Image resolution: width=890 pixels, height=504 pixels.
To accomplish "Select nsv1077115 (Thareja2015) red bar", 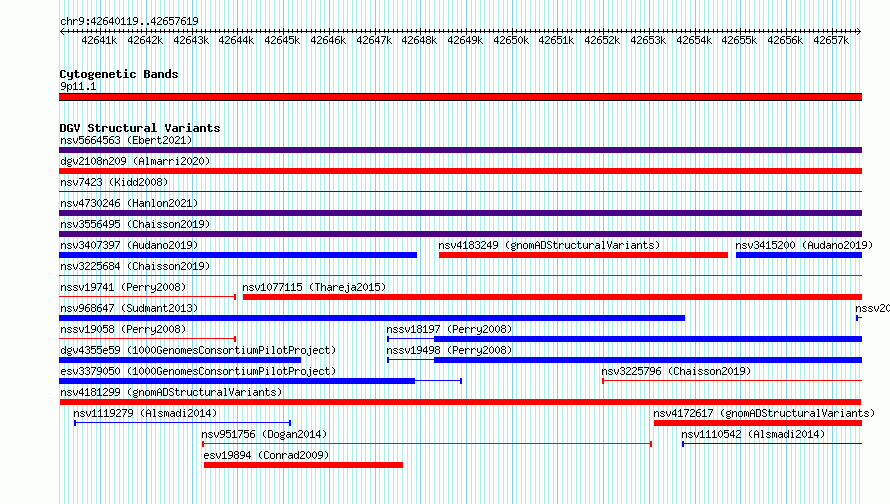I will coord(552,297).
